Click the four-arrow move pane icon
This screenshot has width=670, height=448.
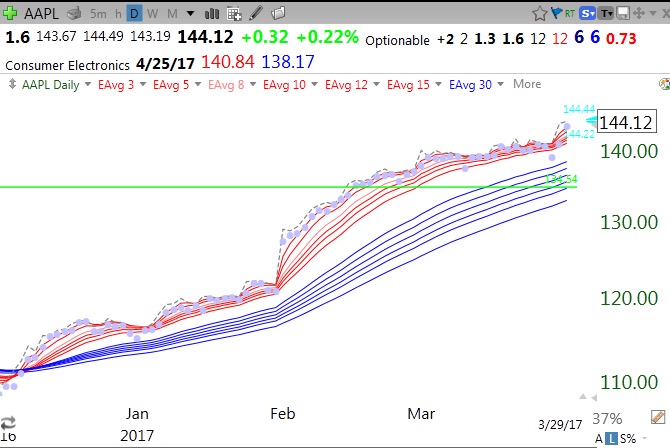pos(639,13)
